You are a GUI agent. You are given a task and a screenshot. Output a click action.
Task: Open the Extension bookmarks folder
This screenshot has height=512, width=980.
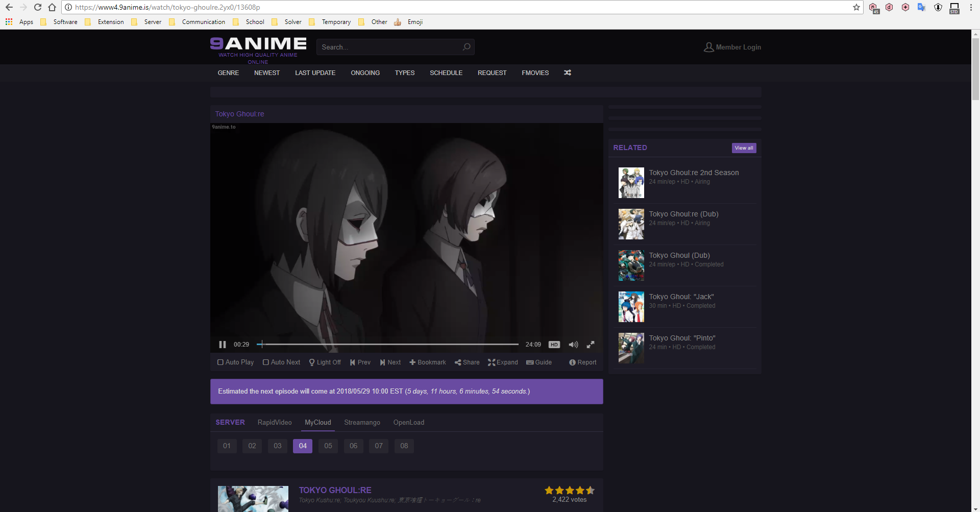[105, 22]
